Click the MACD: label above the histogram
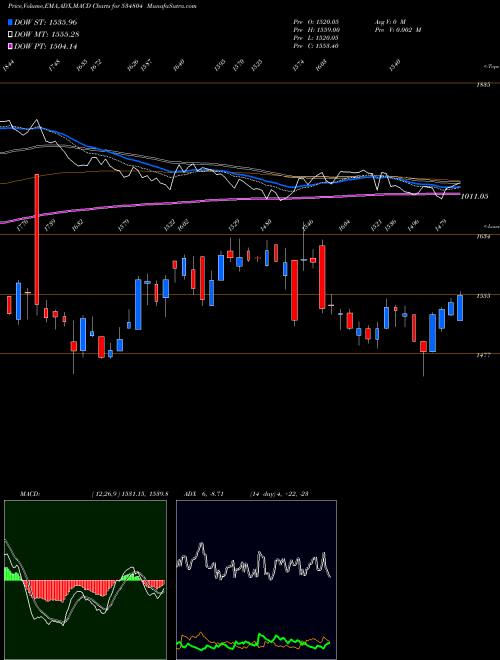The height and width of the screenshot is (660, 500). [x=30, y=494]
